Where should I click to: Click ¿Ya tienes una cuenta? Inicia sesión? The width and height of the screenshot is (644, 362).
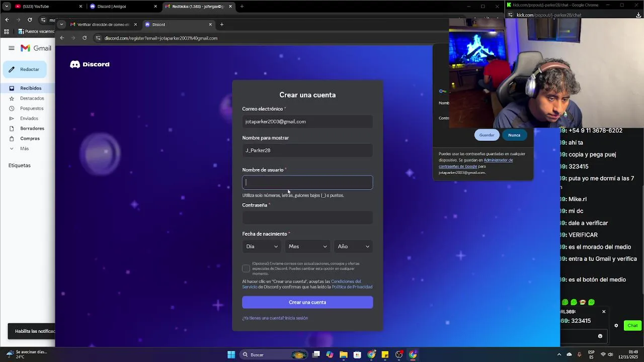pos(275,318)
